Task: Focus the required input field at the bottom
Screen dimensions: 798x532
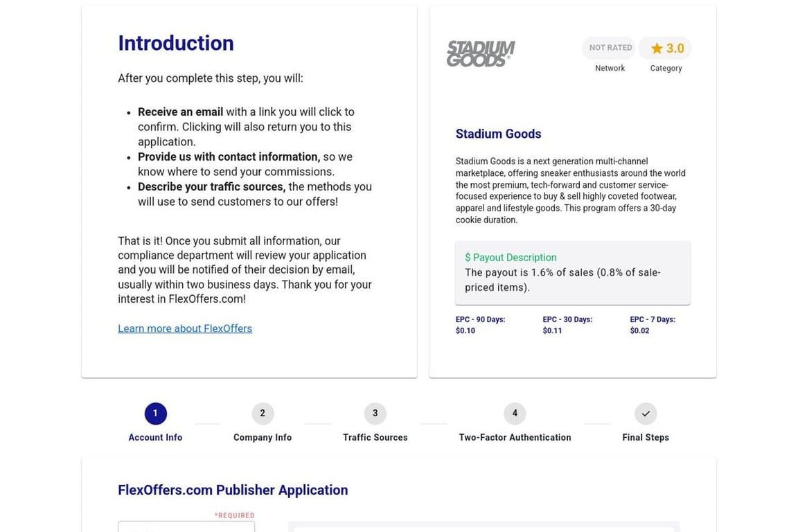Action: click(186, 527)
